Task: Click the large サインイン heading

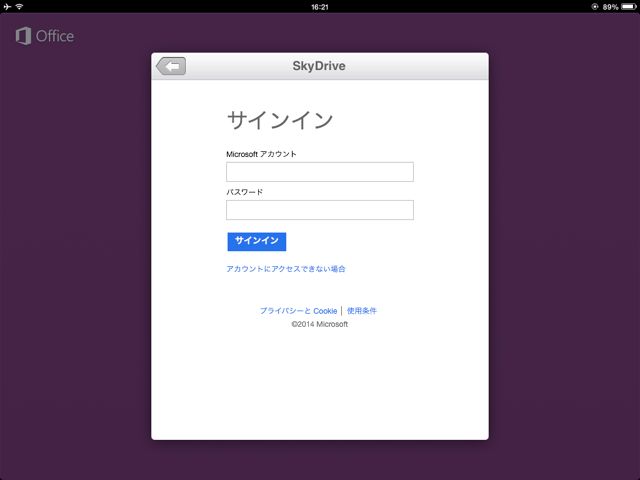Action: [x=280, y=120]
